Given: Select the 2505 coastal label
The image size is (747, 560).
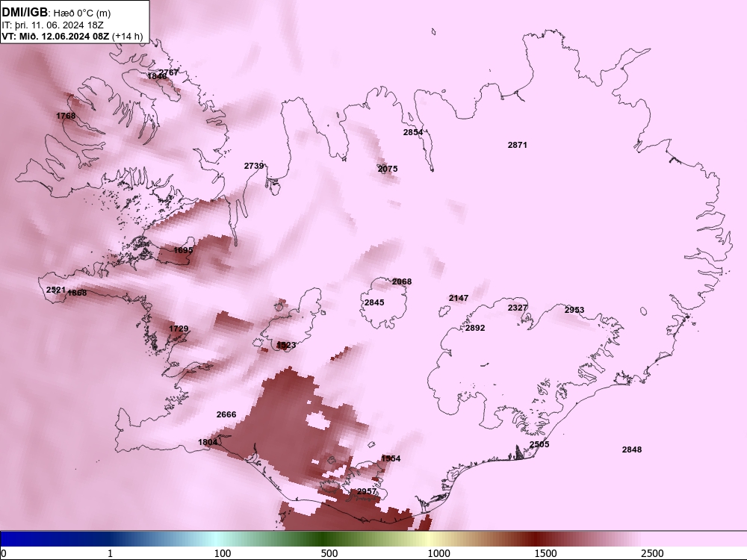Looking at the screenshot, I should [x=539, y=444].
